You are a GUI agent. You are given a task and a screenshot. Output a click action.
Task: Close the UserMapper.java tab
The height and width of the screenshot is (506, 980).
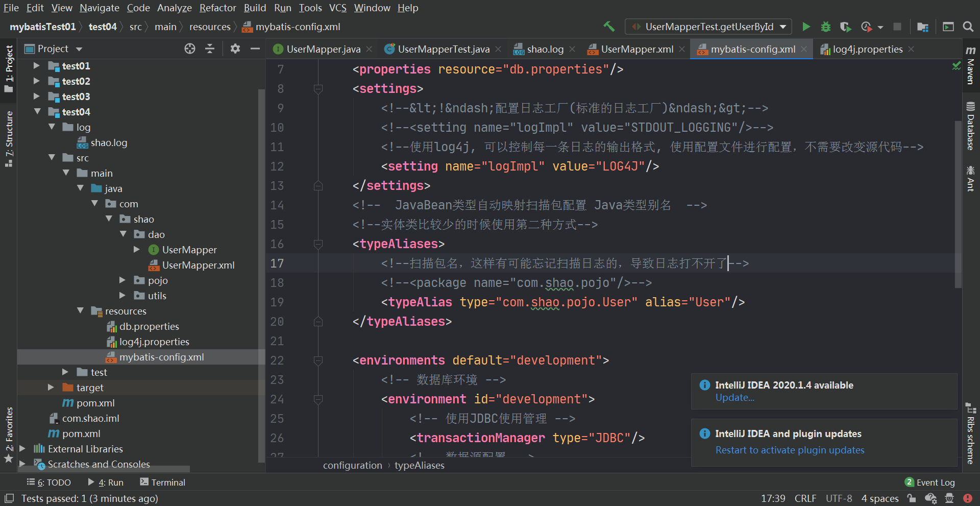pos(369,49)
